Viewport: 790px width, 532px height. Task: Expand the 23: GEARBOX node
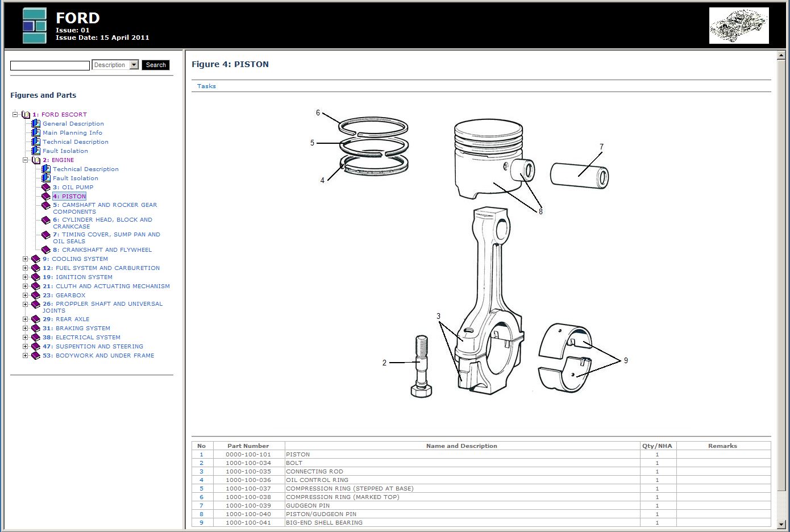26,295
